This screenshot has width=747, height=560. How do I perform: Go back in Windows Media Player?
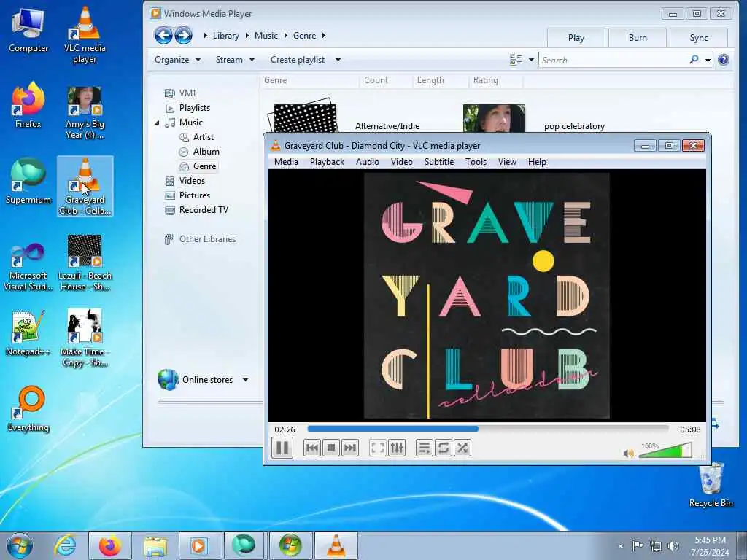pos(163,35)
